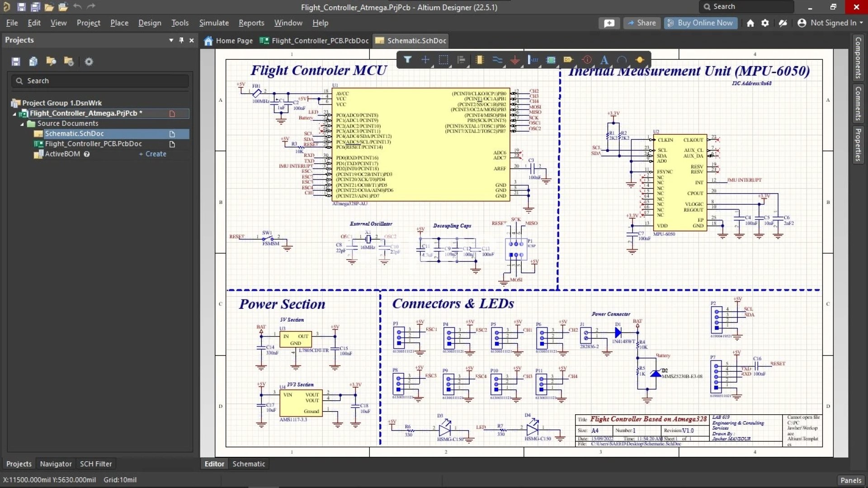
Task: Click the Buy Online Now button
Action: click(x=700, y=23)
